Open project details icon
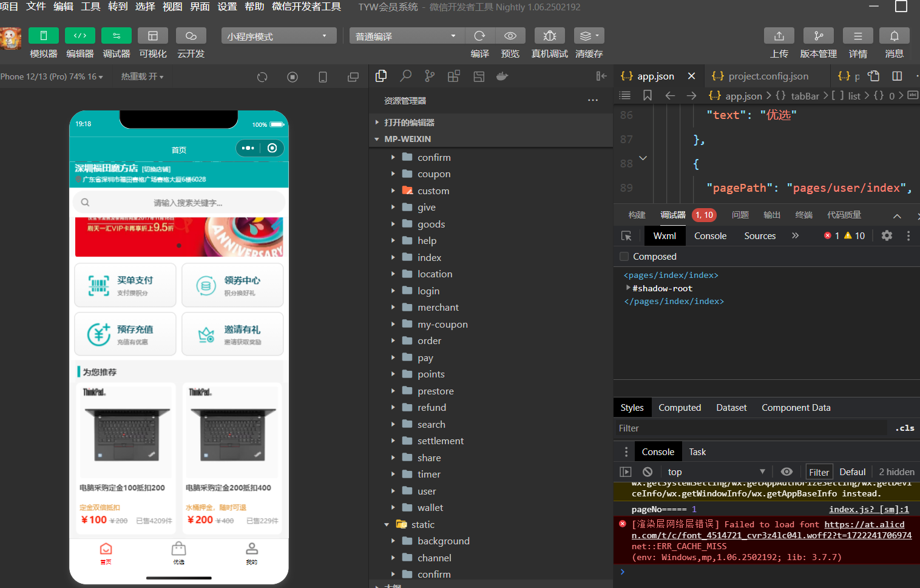 tap(858, 36)
